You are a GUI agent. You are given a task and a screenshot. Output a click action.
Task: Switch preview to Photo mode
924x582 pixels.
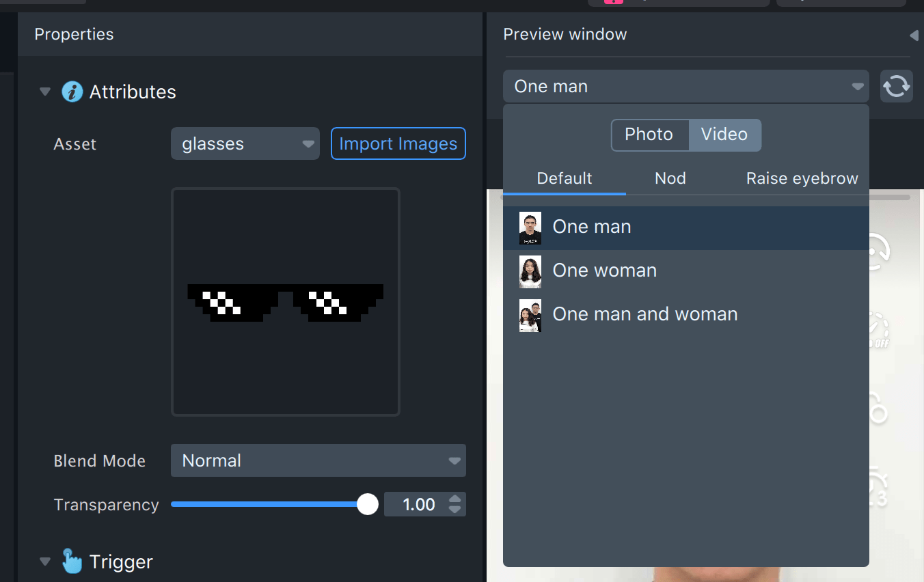coord(649,135)
